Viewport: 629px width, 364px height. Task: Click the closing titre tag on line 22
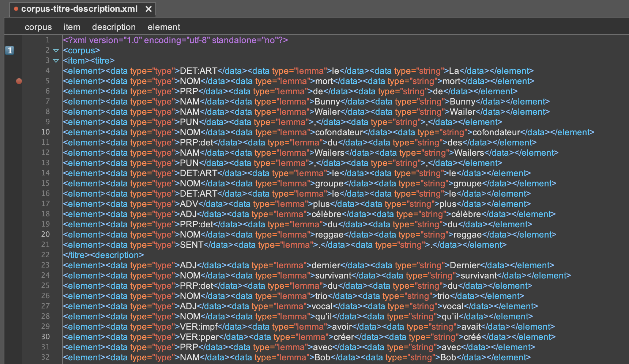pyautogui.click(x=76, y=255)
